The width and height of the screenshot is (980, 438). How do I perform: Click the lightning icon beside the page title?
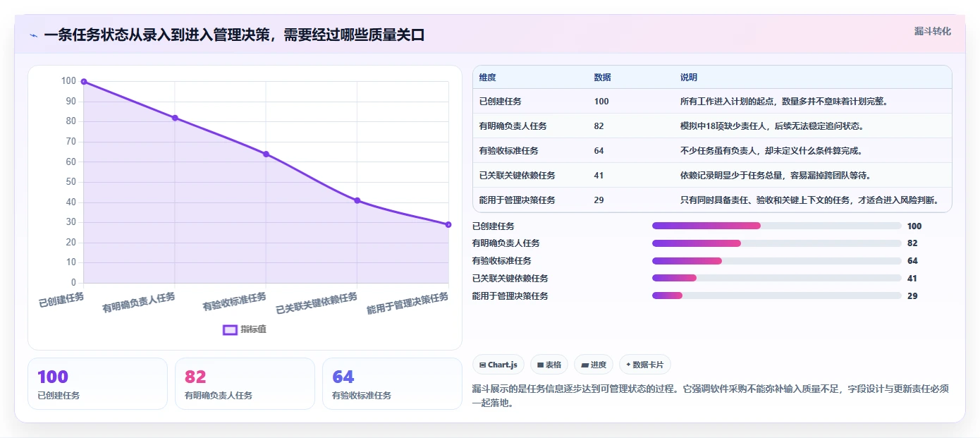click(33, 35)
